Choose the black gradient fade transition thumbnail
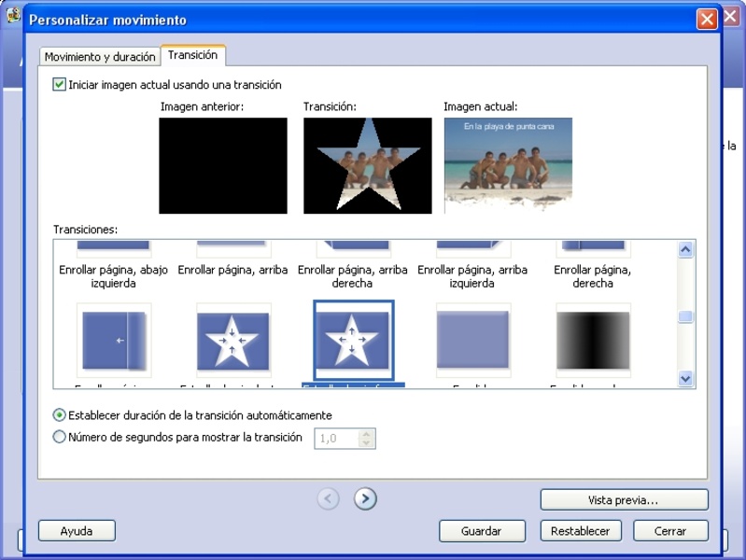Viewport: 746px width, 560px height. coord(593,341)
